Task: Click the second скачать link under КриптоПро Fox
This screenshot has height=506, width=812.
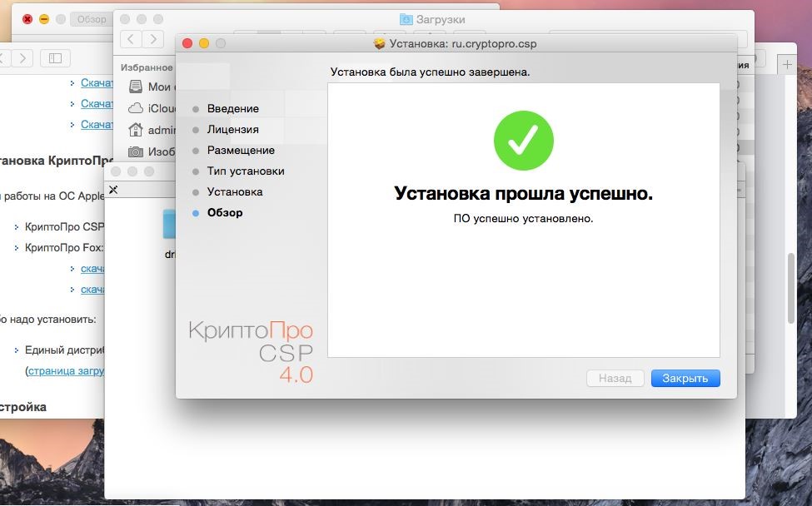Action: tap(92, 290)
